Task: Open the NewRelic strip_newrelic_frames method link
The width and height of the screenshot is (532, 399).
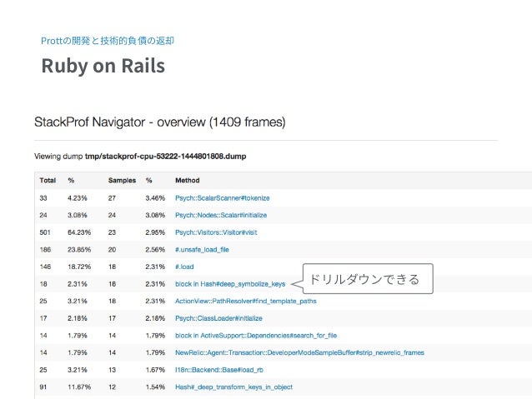Action: (x=299, y=352)
